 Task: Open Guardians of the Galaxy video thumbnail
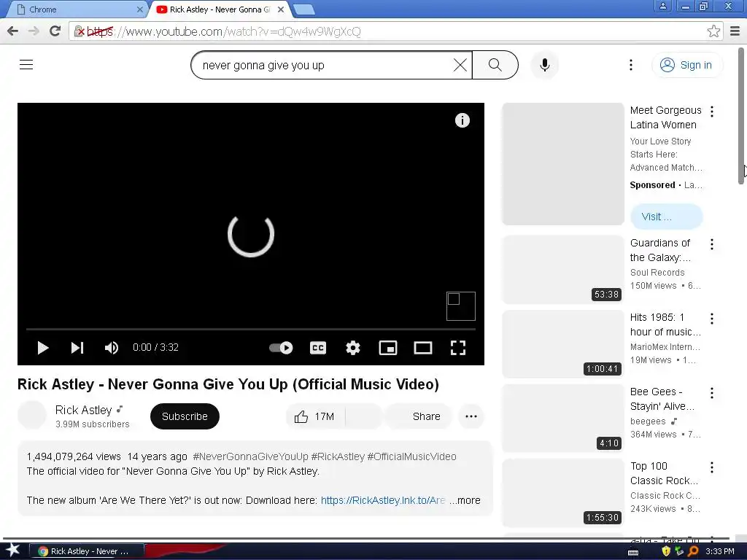563,270
